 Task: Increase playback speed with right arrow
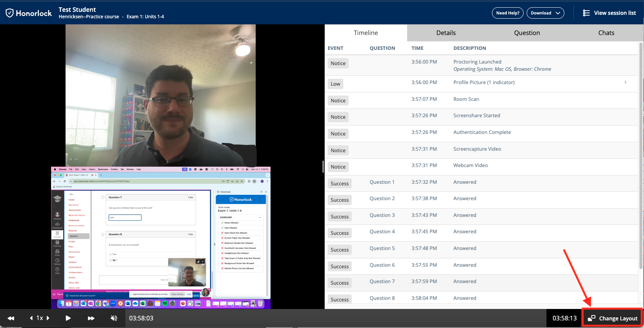click(48, 318)
